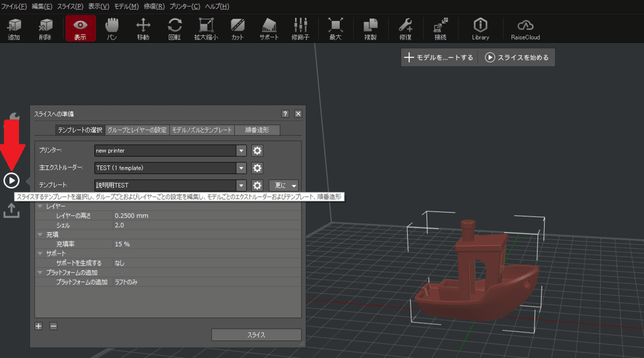Select the カット (Cut) tool
The image size is (644, 358).
[x=238, y=28]
